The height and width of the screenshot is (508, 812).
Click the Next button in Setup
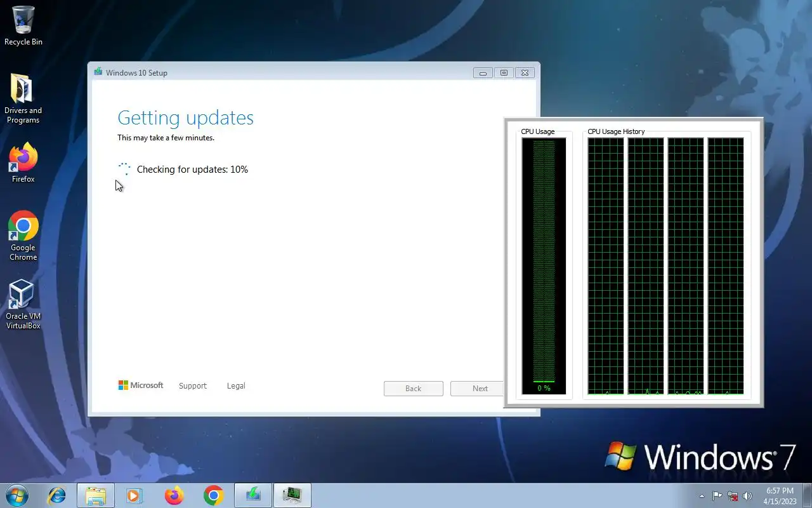pyautogui.click(x=477, y=389)
